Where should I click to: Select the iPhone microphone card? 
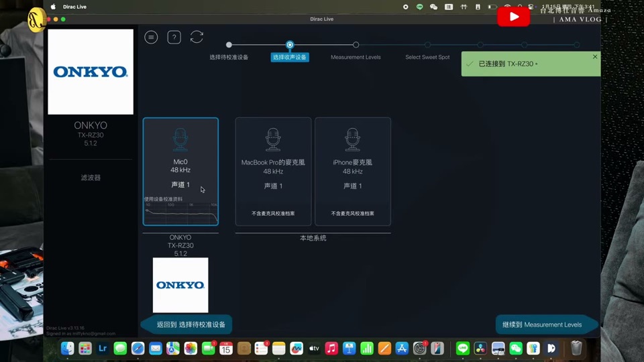pos(353,172)
